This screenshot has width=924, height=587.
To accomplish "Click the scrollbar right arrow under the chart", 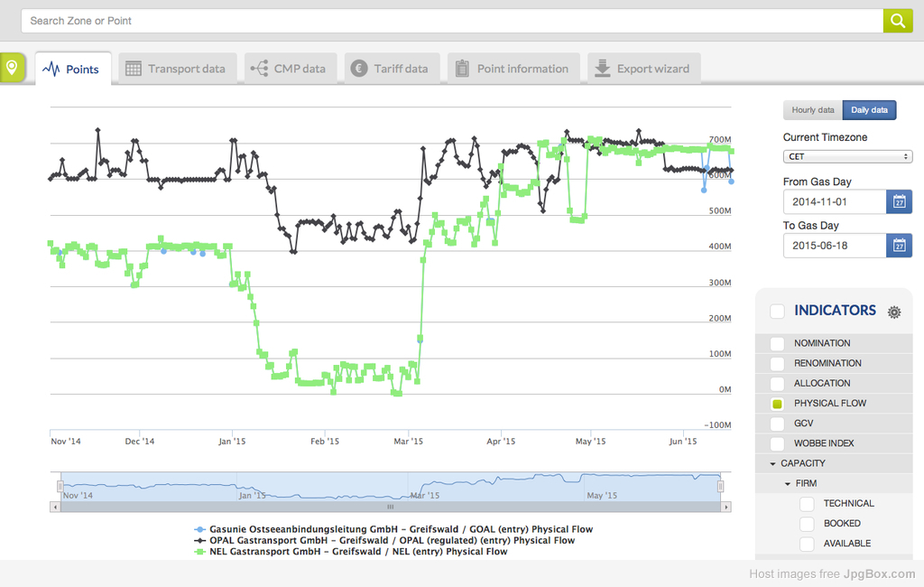I will [726, 507].
